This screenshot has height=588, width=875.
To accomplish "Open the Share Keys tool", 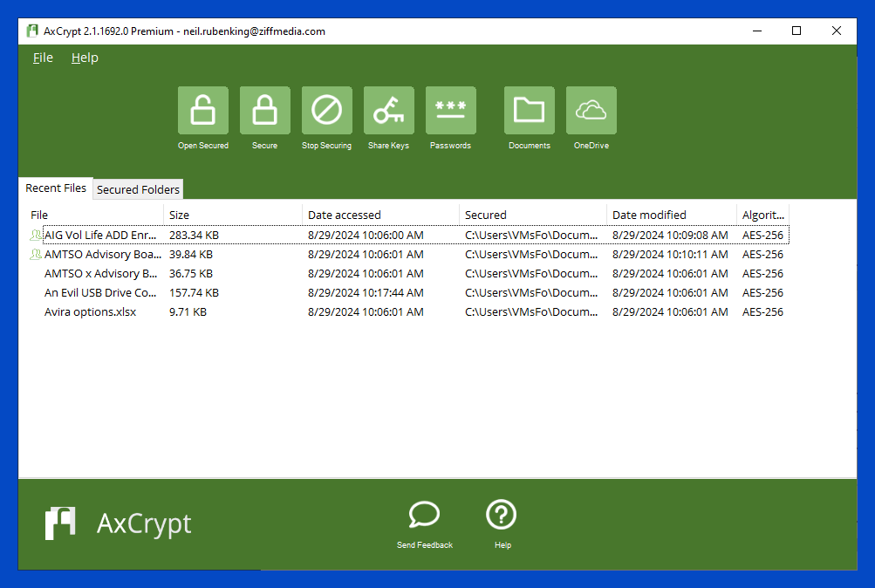I will point(389,110).
